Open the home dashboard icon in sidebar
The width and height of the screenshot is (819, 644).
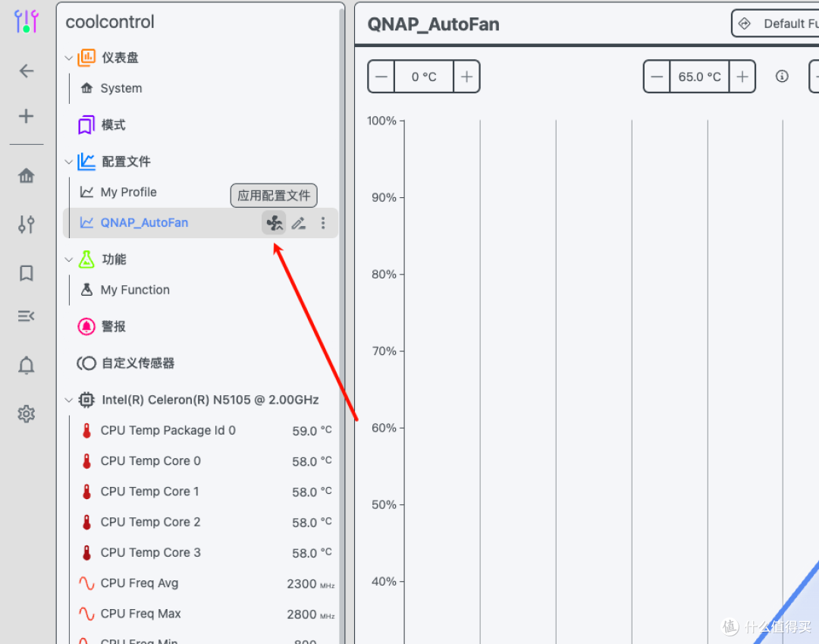[x=27, y=176]
